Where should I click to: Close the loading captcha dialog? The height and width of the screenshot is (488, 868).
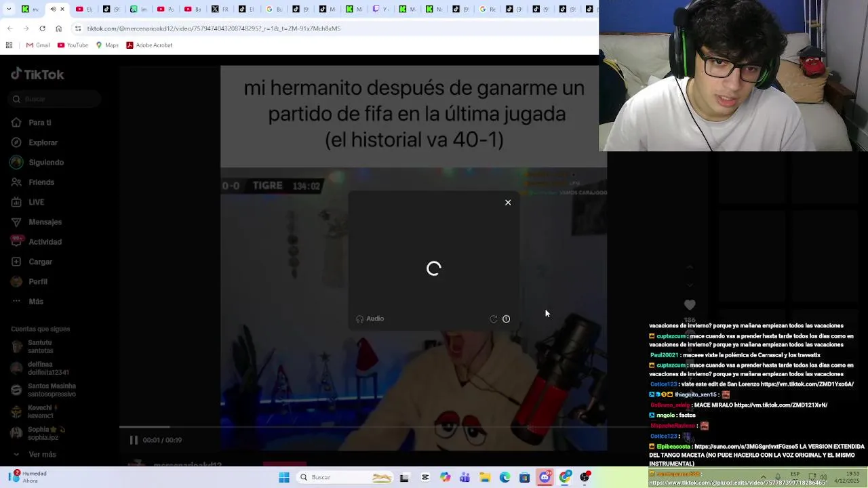(x=508, y=202)
